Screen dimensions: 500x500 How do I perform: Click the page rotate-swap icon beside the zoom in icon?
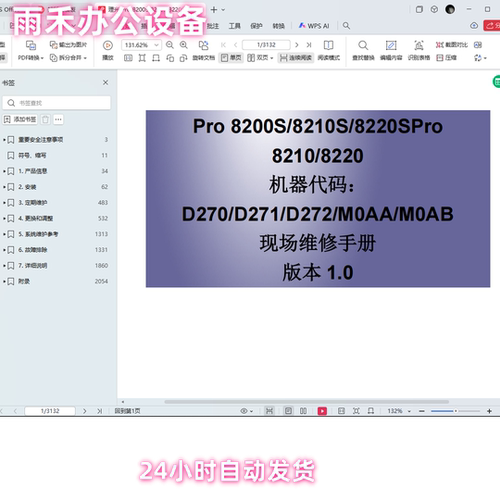click(203, 45)
